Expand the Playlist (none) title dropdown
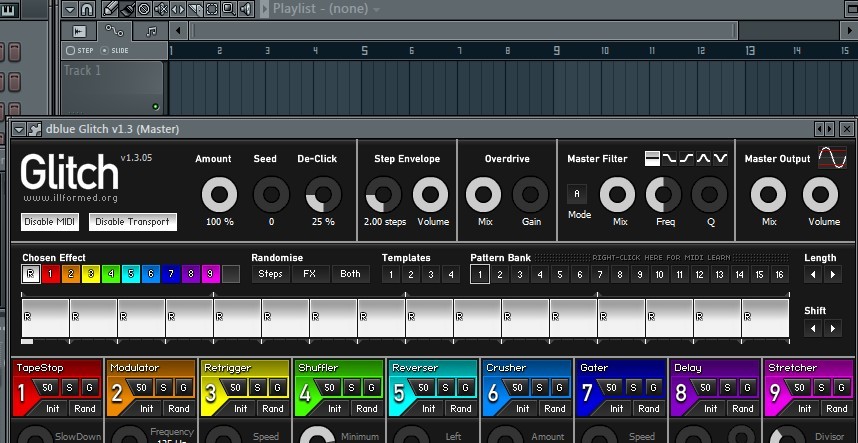Image resolution: width=858 pixels, height=443 pixels. click(376, 9)
